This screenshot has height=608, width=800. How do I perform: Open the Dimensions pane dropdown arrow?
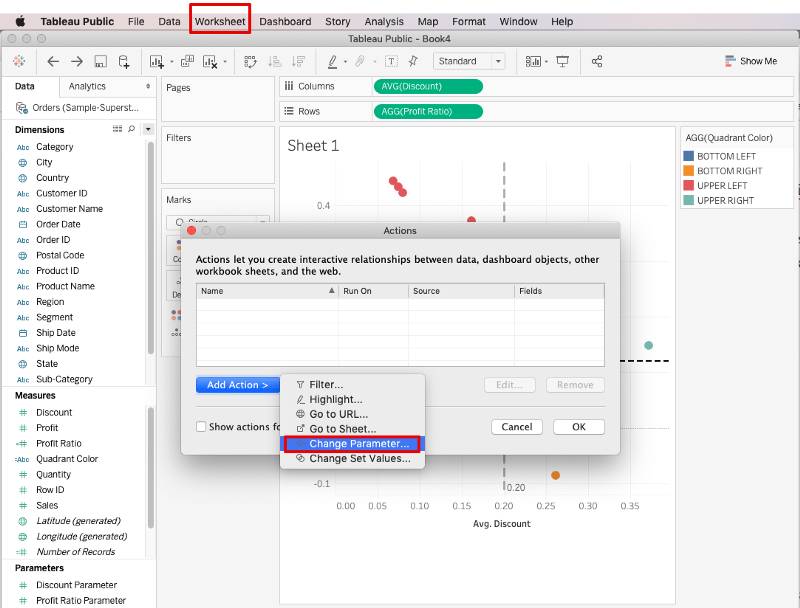pyautogui.click(x=148, y=129)
